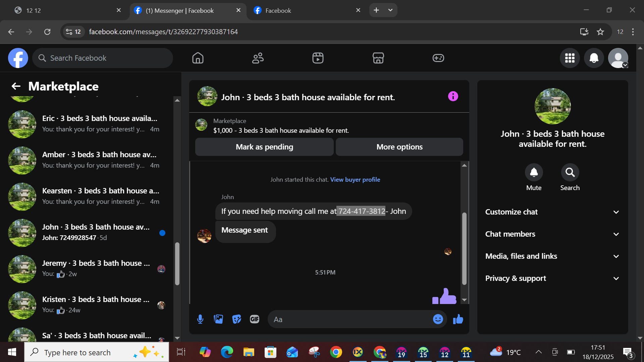
Task: Mute this conversation with bell icon
Action: pyautogui.click(x=534, y=172)
